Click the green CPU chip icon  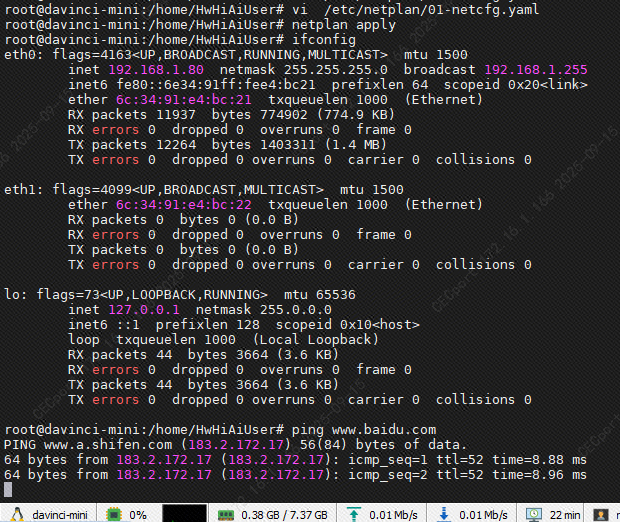point(114,514)
